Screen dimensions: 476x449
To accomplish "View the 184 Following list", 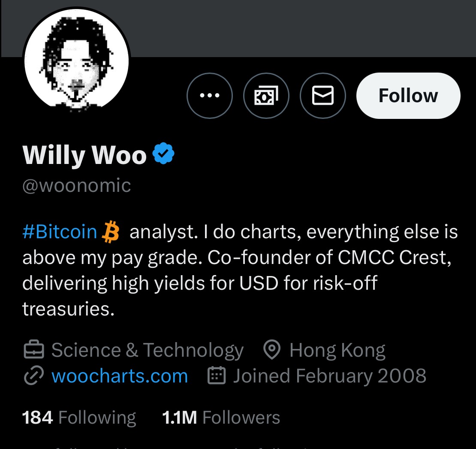I will 79,417.
